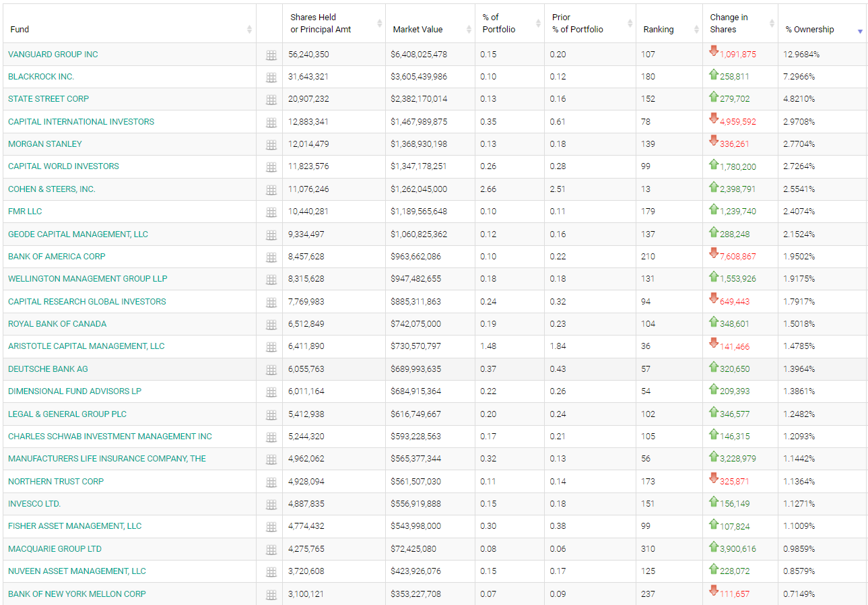This screenshot has width=868, height=605.
Task: Open NORTHERN TRUST CORP fund link
Action: [56, 482]
